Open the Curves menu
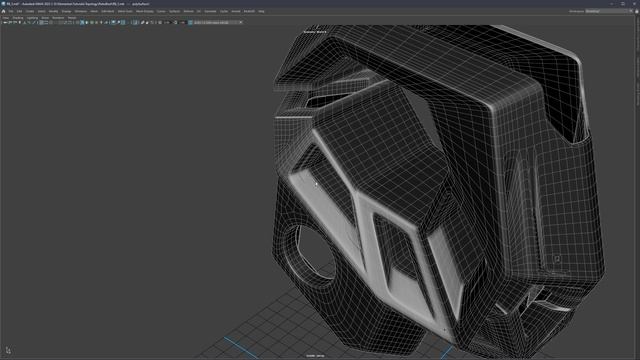The width and height of the screenshot is (640, 360). 161,11
